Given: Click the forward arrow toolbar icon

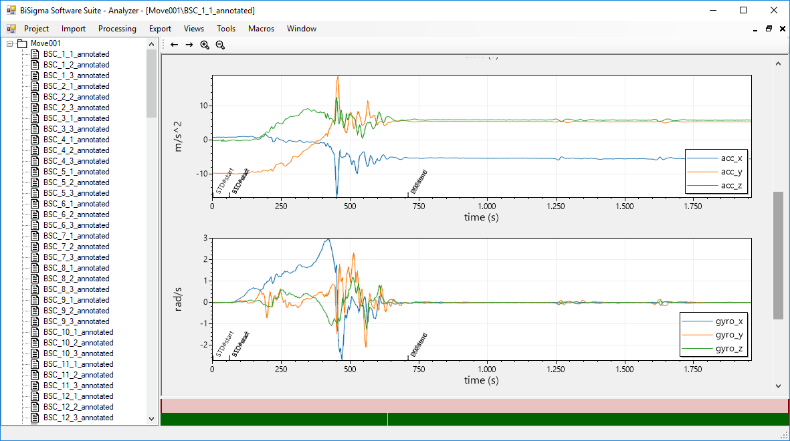Looking at the screenshot, I should click(189, 45).
